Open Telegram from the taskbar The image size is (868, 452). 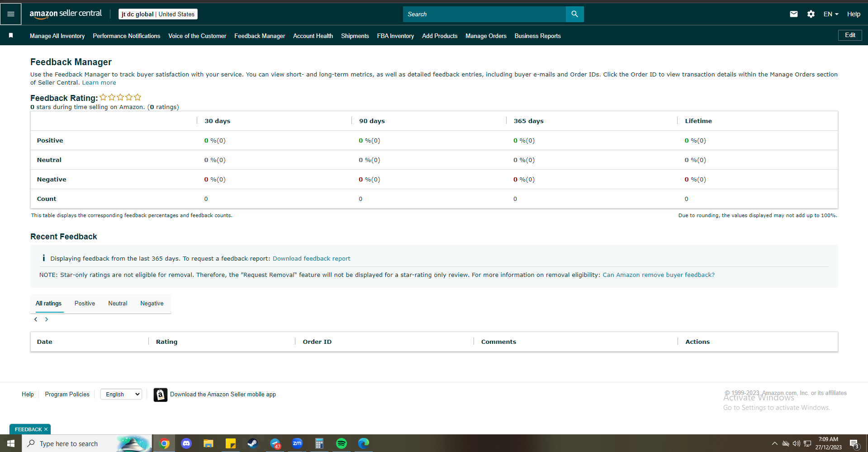(275, 443)
